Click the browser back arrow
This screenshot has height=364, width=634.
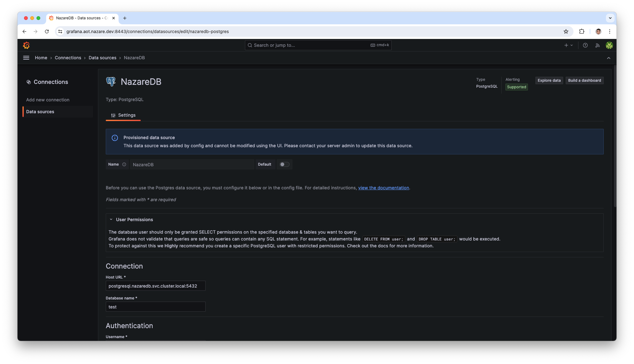[24, 32]
